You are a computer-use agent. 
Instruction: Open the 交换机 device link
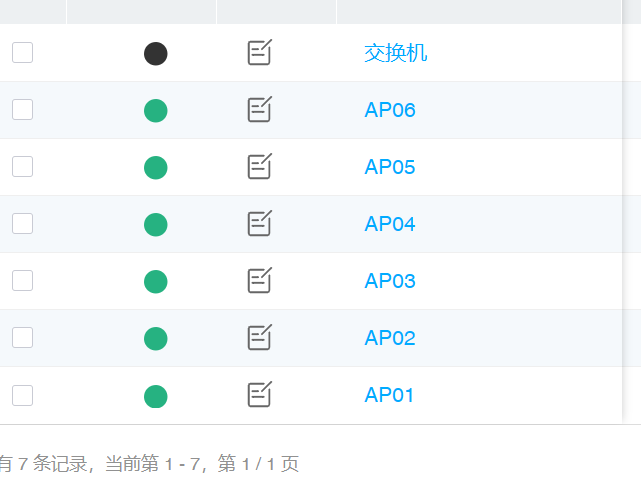tap(396, 53)
